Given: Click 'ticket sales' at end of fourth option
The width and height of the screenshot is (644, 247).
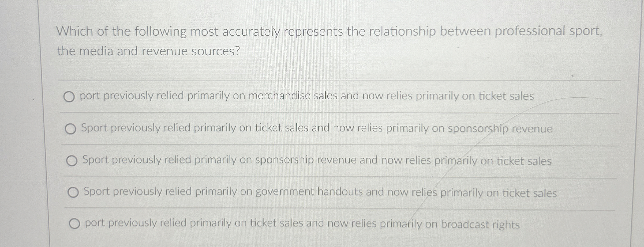Looking at the screenshot, I should 530,193.
